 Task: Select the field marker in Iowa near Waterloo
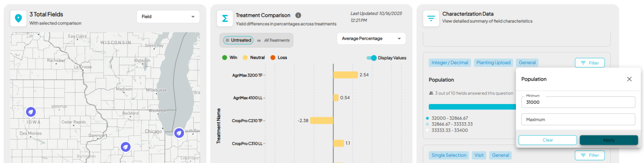[31, 112]
